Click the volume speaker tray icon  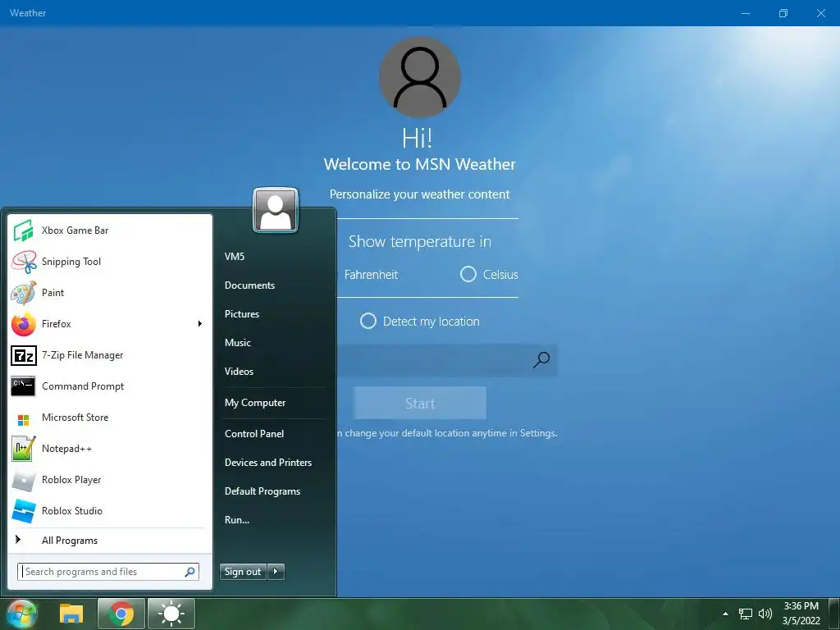(x=765, y=614)
